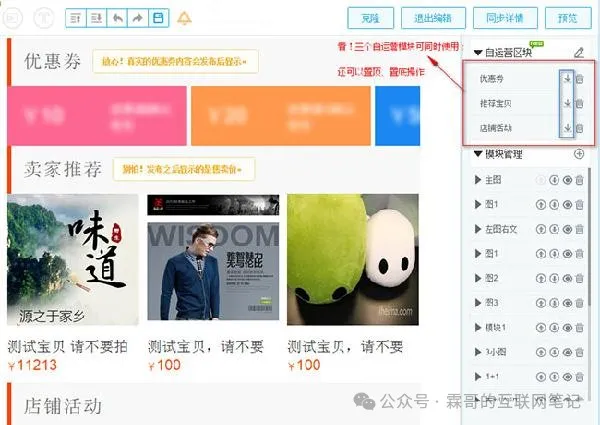Move the 推荐宝贝 block to the bottom
Viewport: 600px width, 425px height.
(567, 103)
